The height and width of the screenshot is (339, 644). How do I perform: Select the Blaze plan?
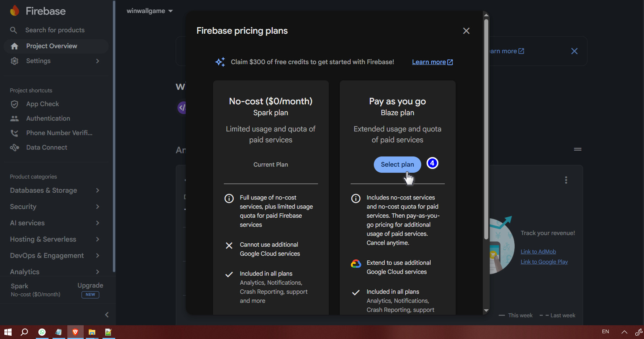point(397,164)
